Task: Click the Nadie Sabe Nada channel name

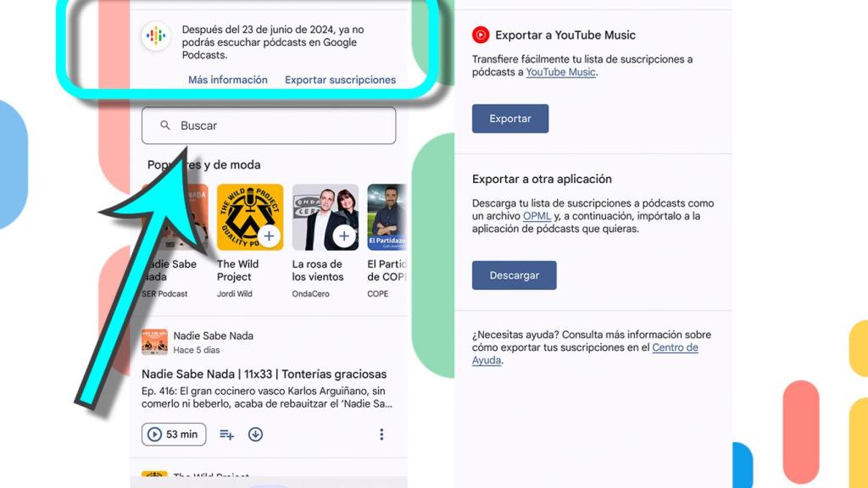Action: pyautogui.click(x=213, y=335)
